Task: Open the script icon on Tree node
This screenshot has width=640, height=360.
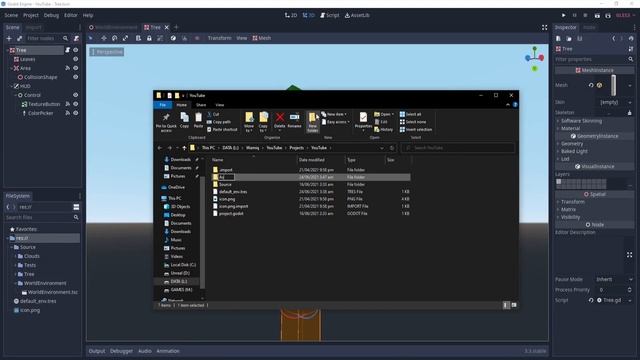Action: pyautogui.click(x=67, y=50)
